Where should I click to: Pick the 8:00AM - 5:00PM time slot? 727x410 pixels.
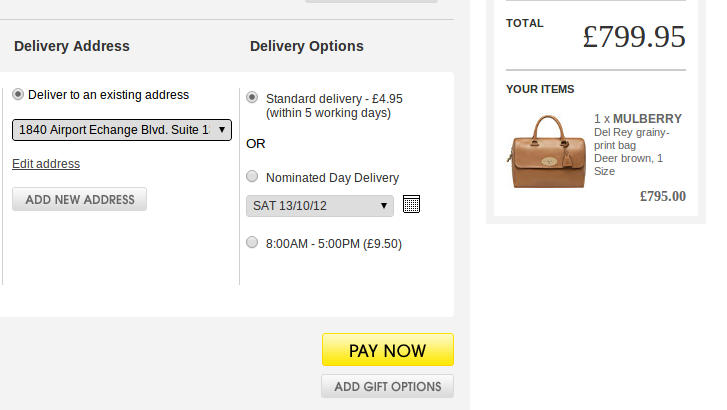point(252,242)
